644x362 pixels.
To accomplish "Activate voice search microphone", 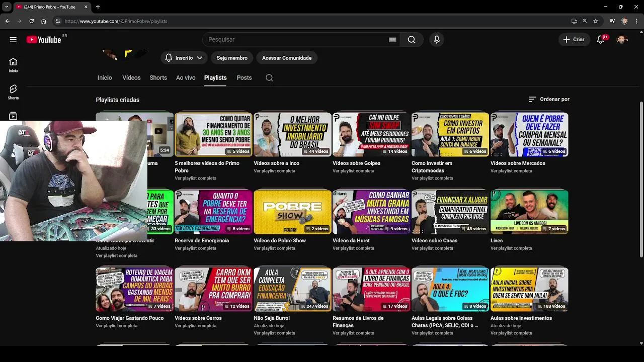I will 437,40.
